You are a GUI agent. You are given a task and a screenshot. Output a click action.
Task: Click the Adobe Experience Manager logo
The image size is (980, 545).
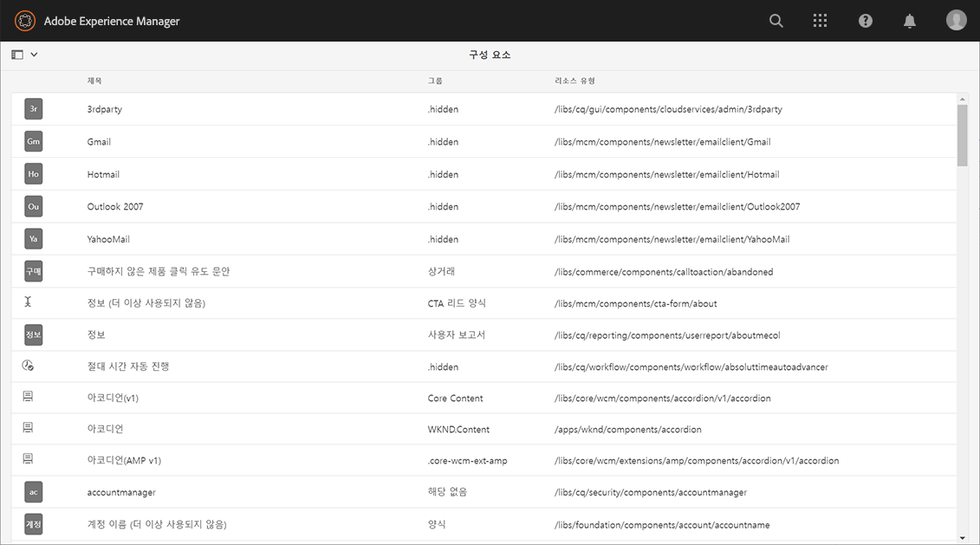(25, 21)
